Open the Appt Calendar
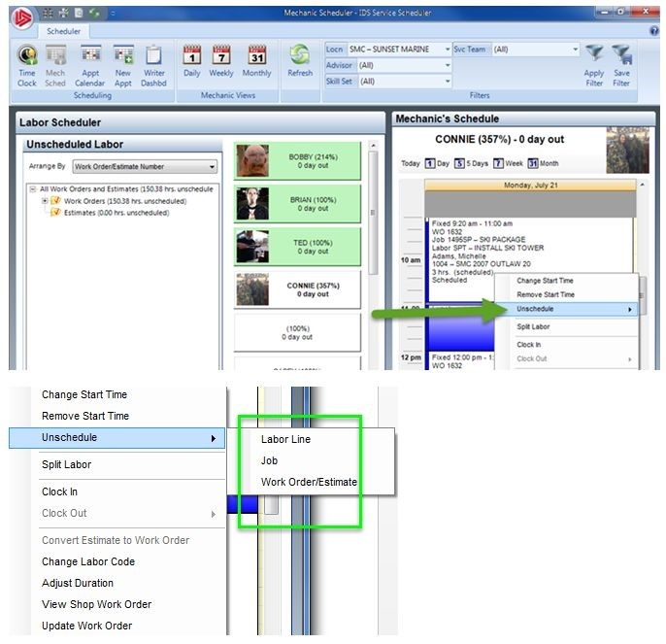 pyautogui.click(x=90, y=66)
